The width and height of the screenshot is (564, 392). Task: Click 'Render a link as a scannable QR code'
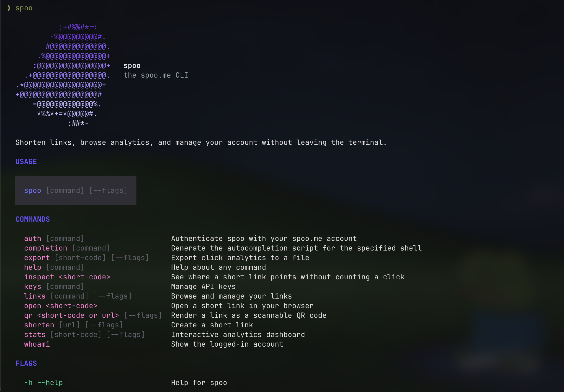(249, 315)
